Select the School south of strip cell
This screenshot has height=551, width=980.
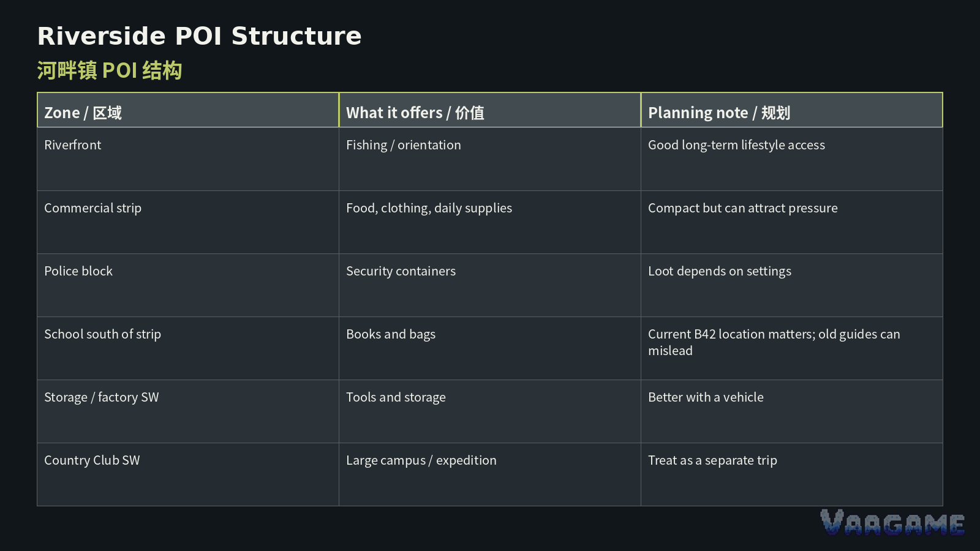[188, 348]
